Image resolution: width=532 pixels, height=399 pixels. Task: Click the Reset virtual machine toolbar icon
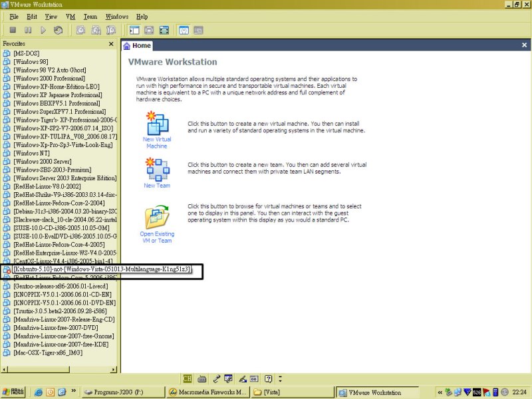point(59,30)
